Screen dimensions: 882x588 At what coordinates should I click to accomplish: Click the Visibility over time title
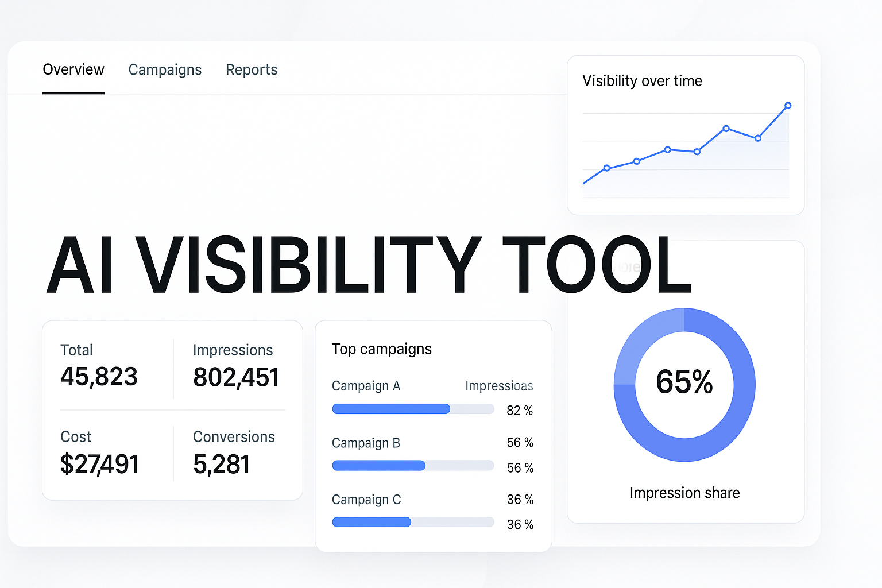point(642,81)
